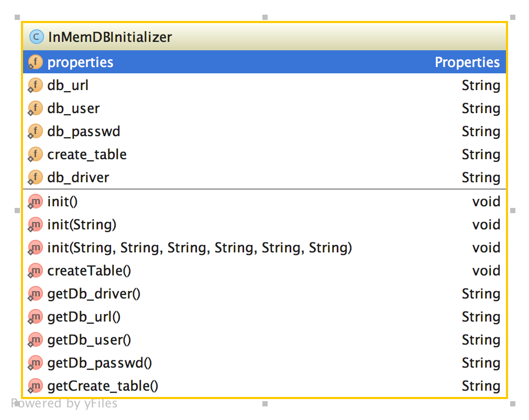Click the method icon of six-String init
529x420 pixels.
coord(35,248)
